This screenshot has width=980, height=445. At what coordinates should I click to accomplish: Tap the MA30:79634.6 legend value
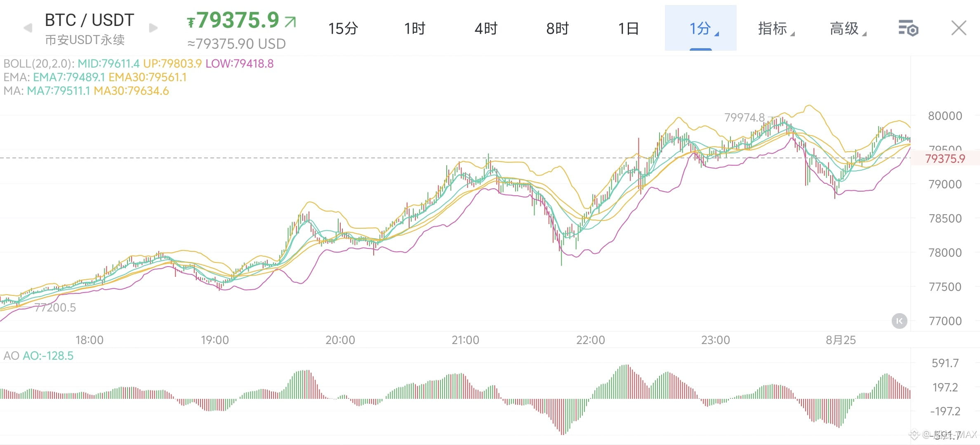pos(131,91)
